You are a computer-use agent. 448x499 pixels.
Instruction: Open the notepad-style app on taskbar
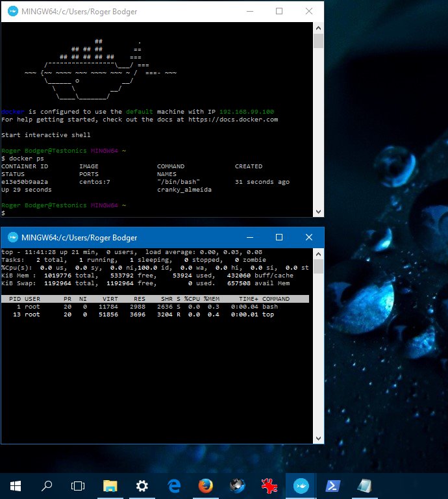tap(364, 486)
